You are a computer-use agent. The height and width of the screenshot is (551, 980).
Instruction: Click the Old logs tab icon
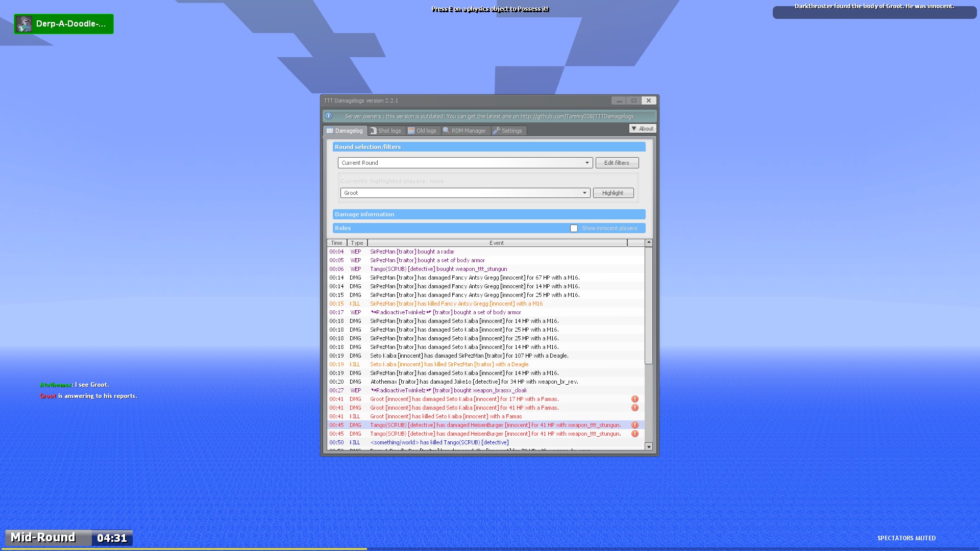point(411,131)
